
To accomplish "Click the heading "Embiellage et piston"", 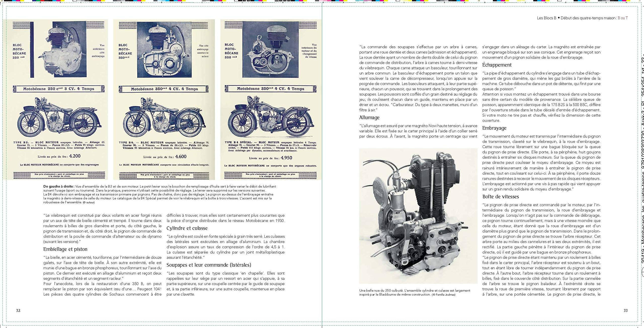I will coord(65,249).
